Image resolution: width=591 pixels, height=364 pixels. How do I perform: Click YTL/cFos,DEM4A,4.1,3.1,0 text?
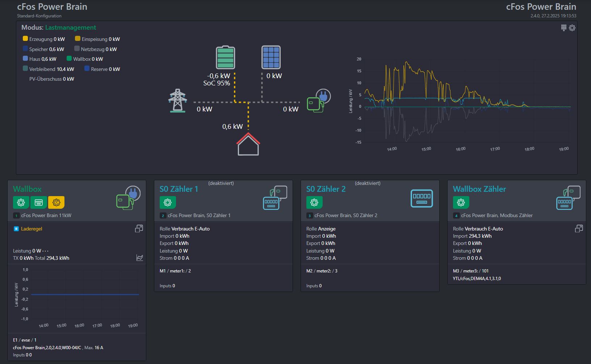477,279
